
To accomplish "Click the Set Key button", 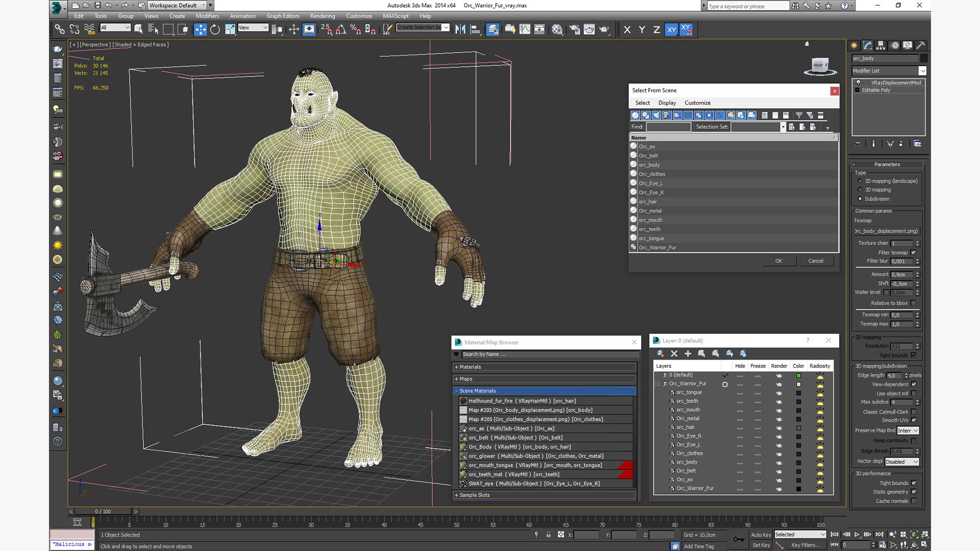I will [761, 545].
